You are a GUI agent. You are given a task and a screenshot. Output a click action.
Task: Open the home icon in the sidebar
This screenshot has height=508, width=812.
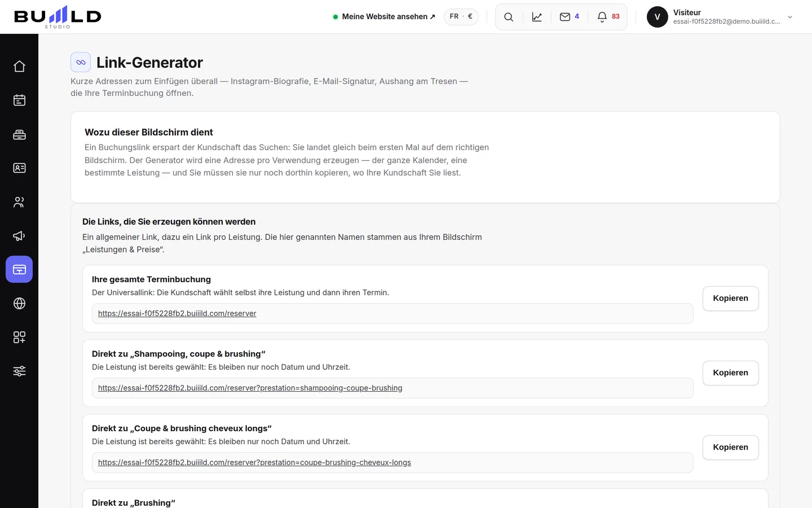point(19,67)
